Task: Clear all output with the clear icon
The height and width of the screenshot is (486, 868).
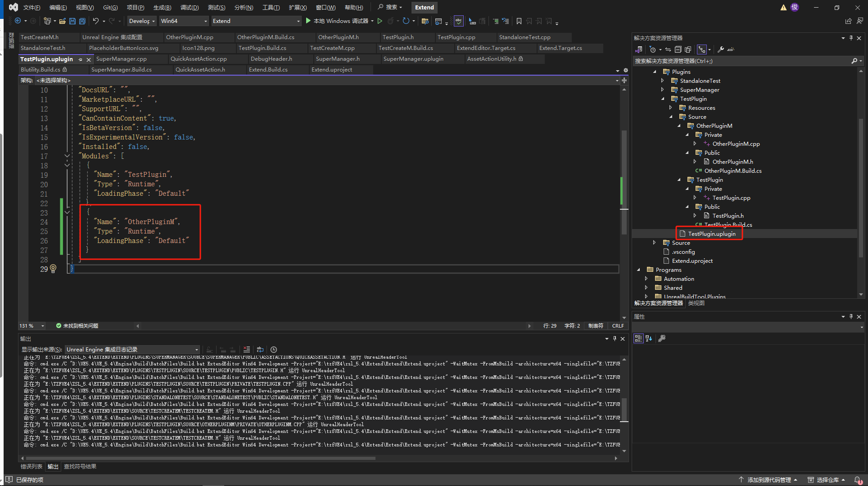Action: [246, 350]
